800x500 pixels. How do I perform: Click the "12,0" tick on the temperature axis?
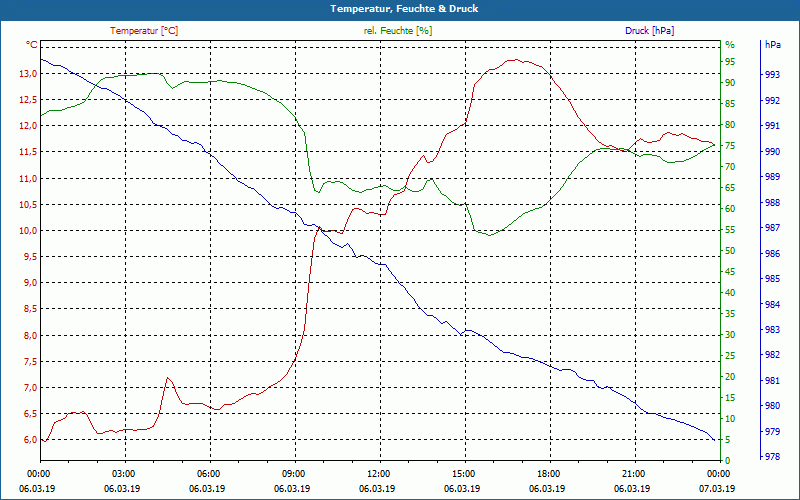(28, 126)
